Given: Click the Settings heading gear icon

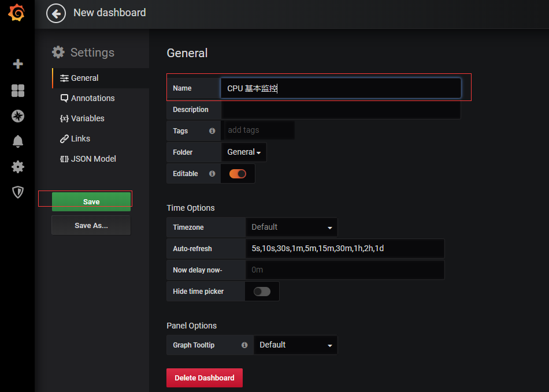Looking at the screenshot, I should pos(58,53).
